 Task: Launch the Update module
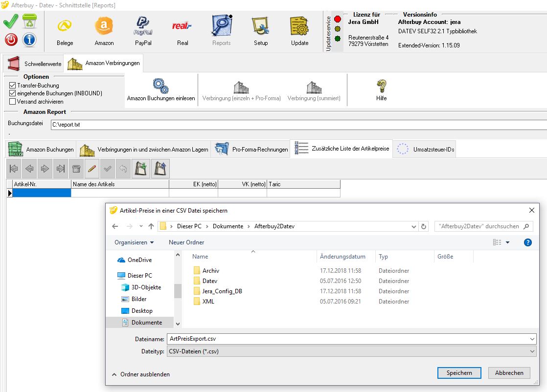click(x=299, y=32)
